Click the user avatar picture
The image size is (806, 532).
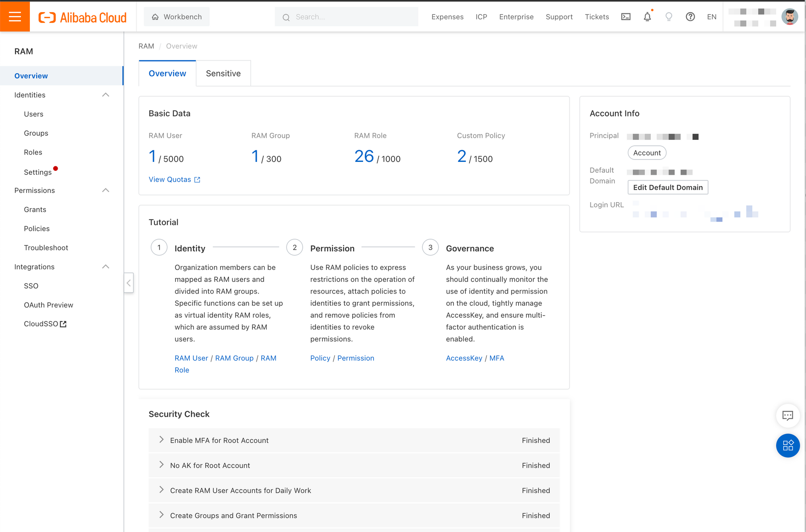click(x=789, y=17)
